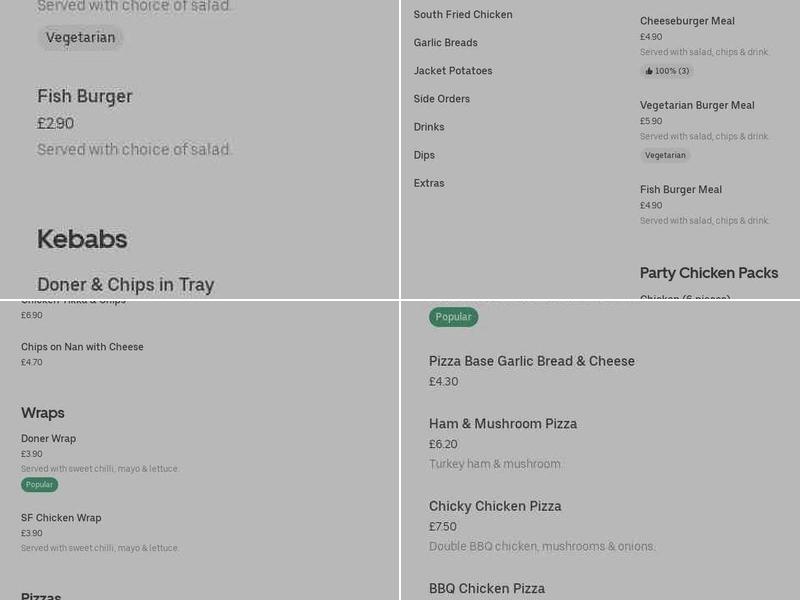Open the Party Chicken Packs section

(709, 272)
